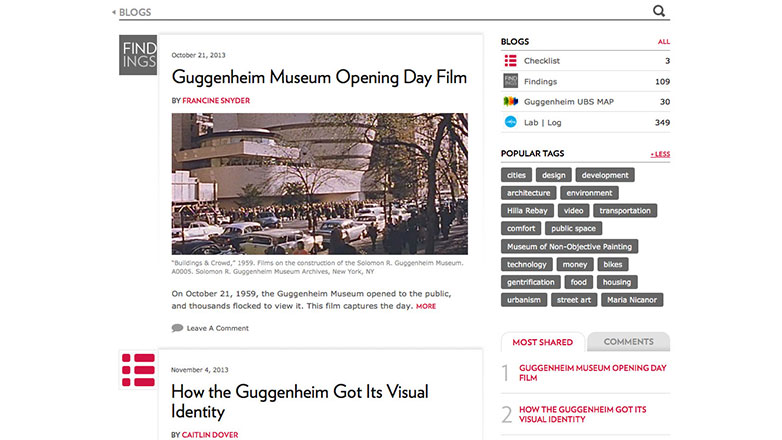
Task: Click the October 21, 2013 date
Action: pos(198,55)
